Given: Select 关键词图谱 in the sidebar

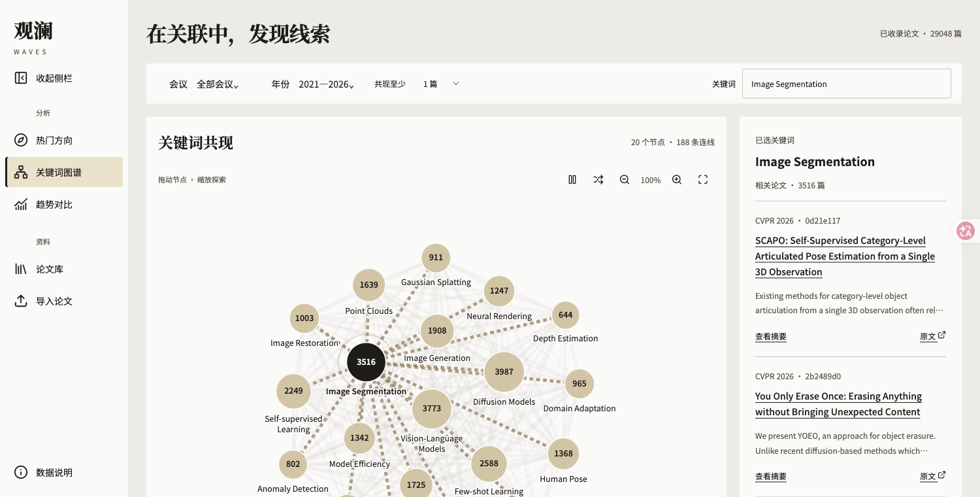Looking at the screenshot, I should pyautogui.click(x=64, y=172).
